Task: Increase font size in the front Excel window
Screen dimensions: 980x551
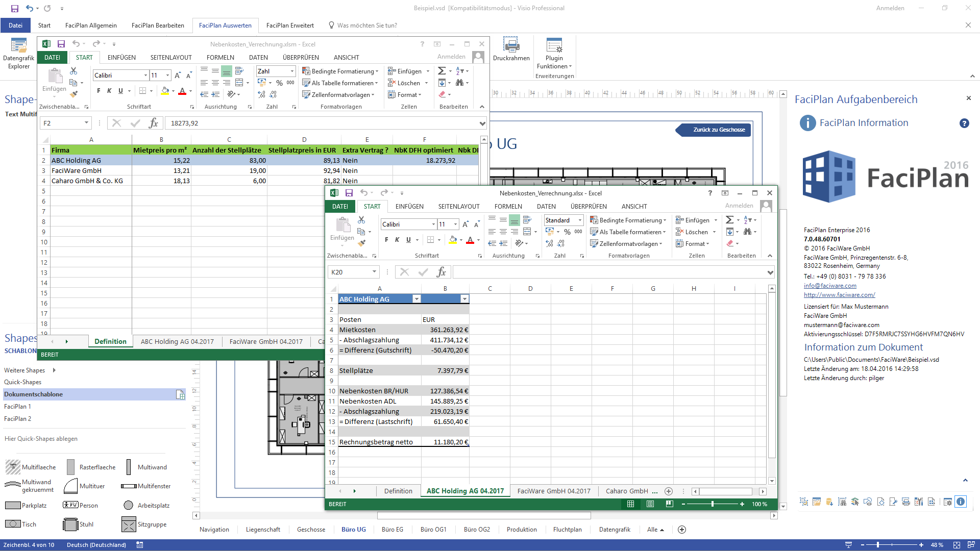Action: tap(465, 224)
